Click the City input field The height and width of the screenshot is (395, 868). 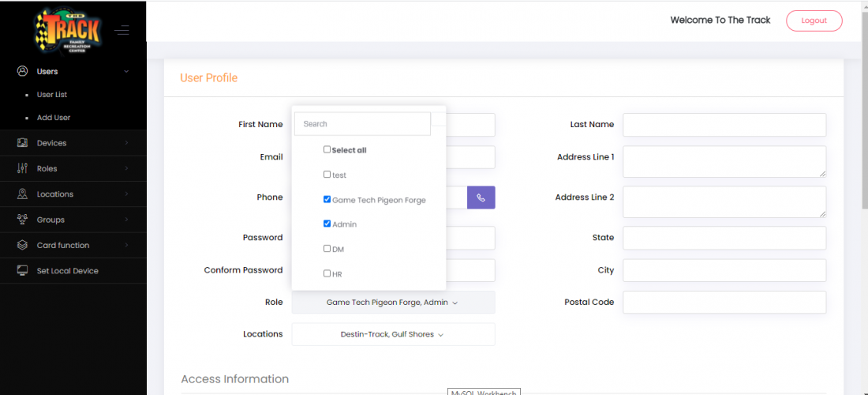[x=724, y=270]
